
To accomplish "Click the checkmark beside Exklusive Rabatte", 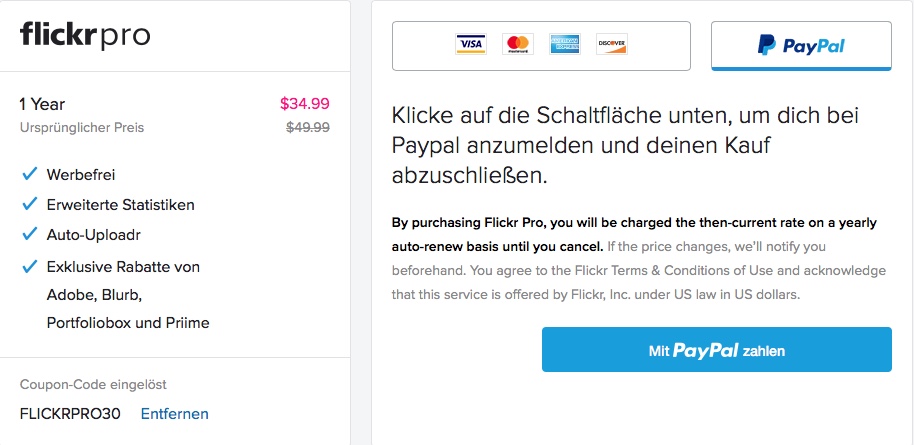I will point(29,267).
